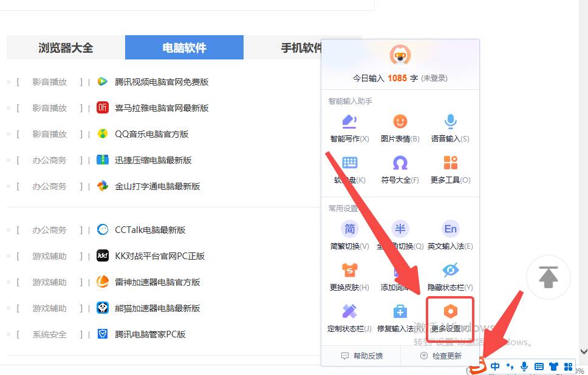
Task: Click 系统安全 category beside 腾讯电脑管家
Action: [49, 334]
